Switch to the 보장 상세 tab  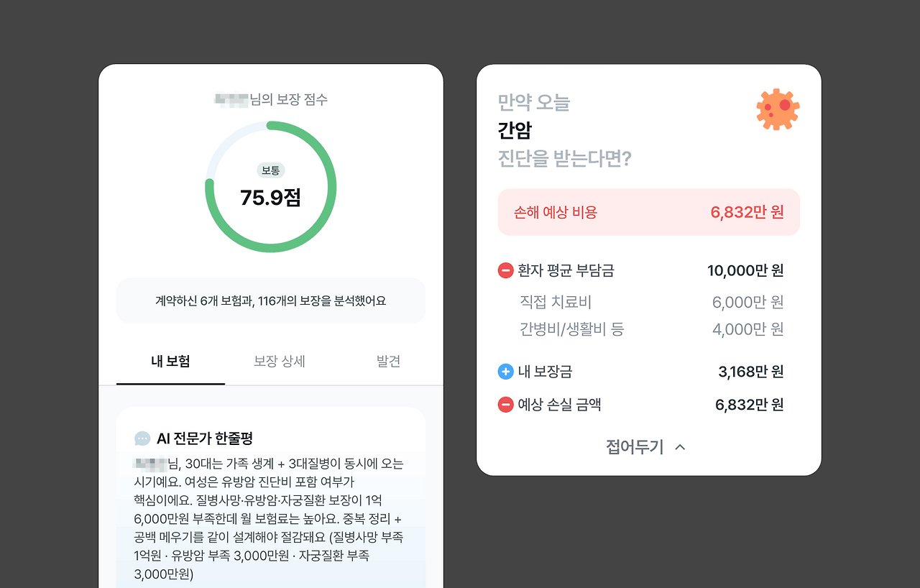pos(280,362)
